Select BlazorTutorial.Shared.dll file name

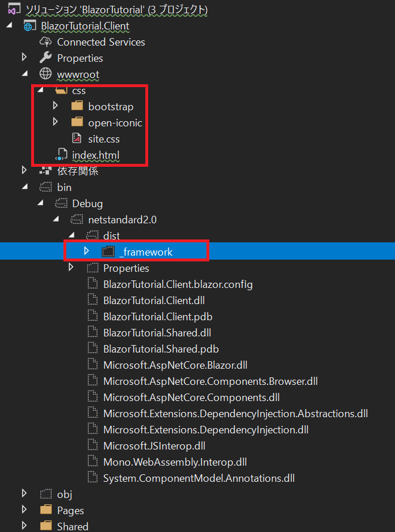157,333
